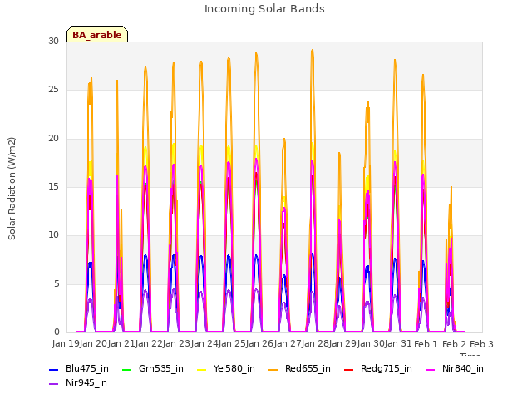
Task: Select the Red655_in legend label
Action: pos(308,369)
